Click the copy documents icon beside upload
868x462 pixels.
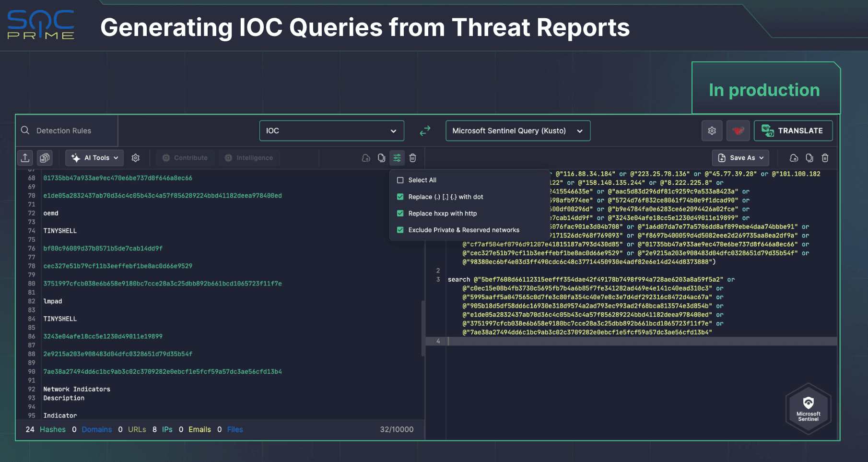45,158
